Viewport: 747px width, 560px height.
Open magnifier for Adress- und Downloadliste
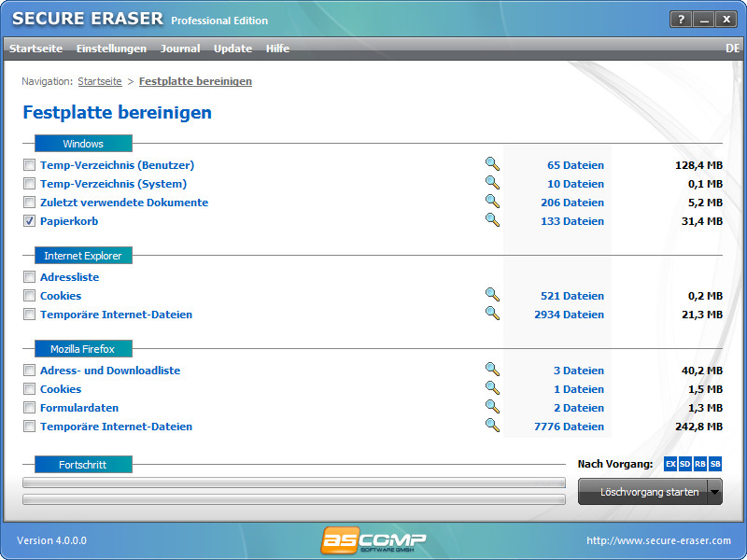click(x=493, y=370)
